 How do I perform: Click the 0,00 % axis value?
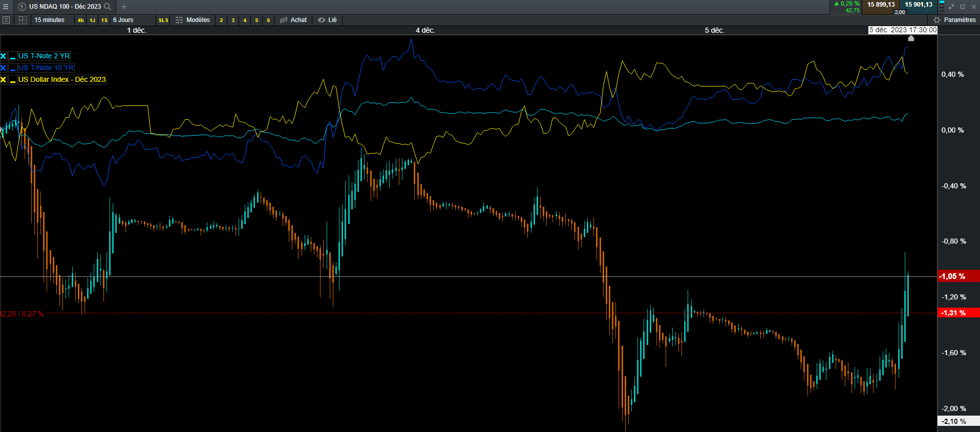pyautogui.click(x=952, y=131)
